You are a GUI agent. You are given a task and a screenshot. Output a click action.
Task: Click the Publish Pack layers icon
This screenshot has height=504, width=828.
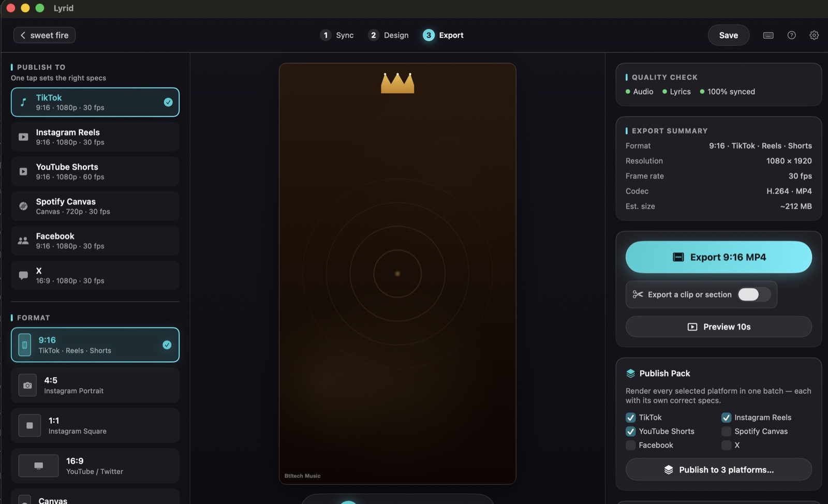(x=630, y=373)
